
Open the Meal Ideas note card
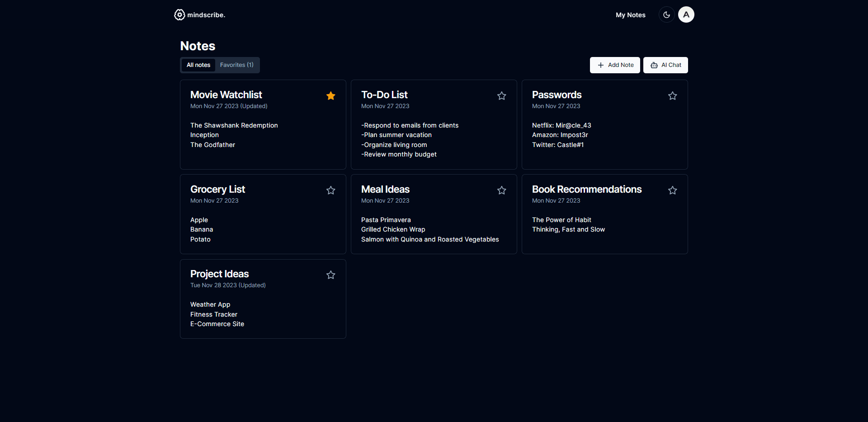[x=434, y=214]
